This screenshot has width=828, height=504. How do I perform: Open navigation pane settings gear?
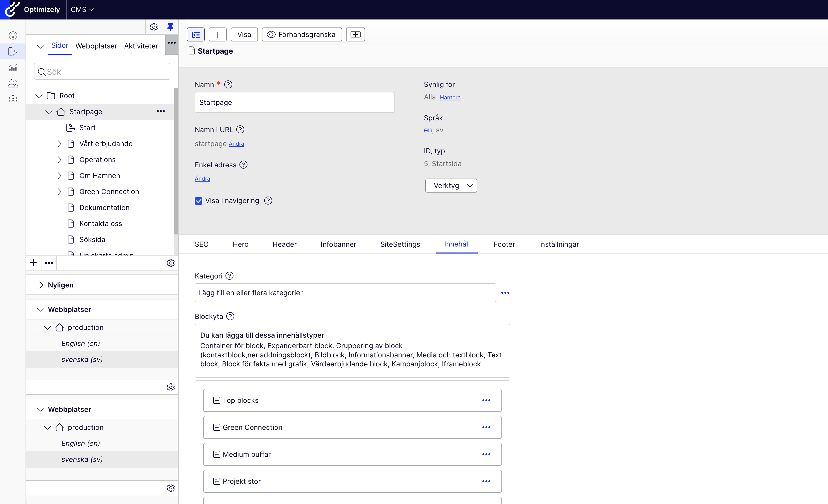pyautogui.click(x=154, y=27)
